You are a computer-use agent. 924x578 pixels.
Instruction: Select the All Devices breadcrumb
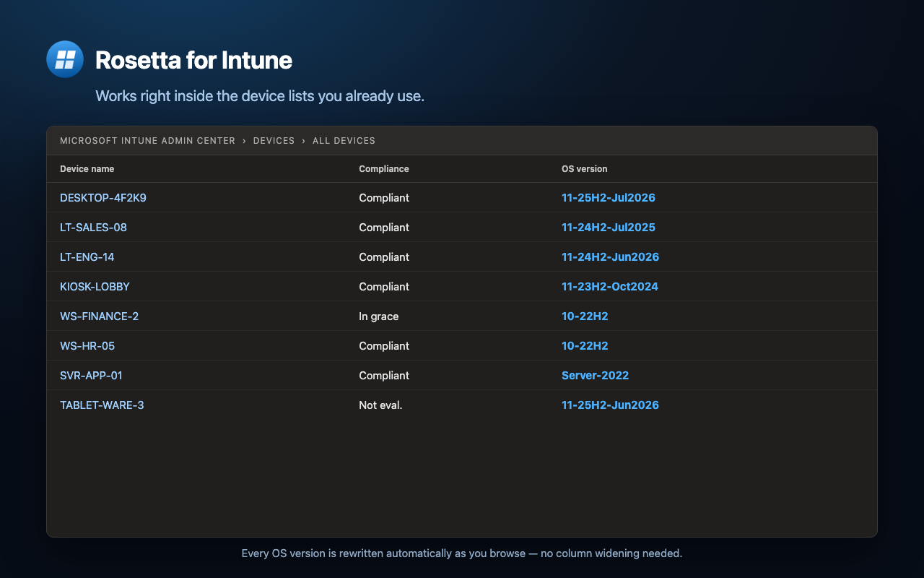[344, 141]
